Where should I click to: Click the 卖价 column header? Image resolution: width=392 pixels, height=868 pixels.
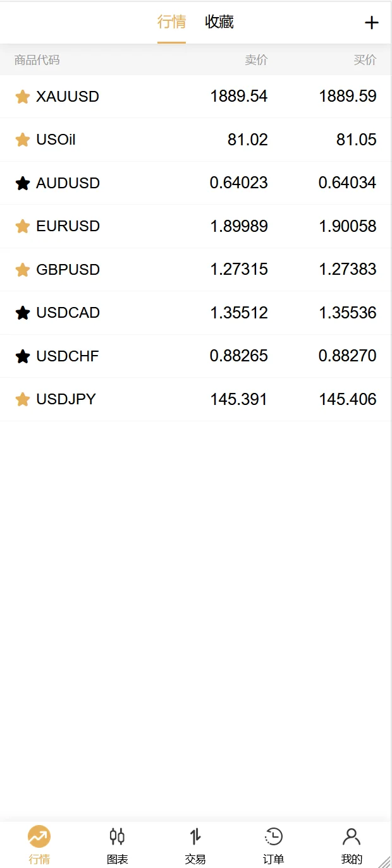click(257, 60)
